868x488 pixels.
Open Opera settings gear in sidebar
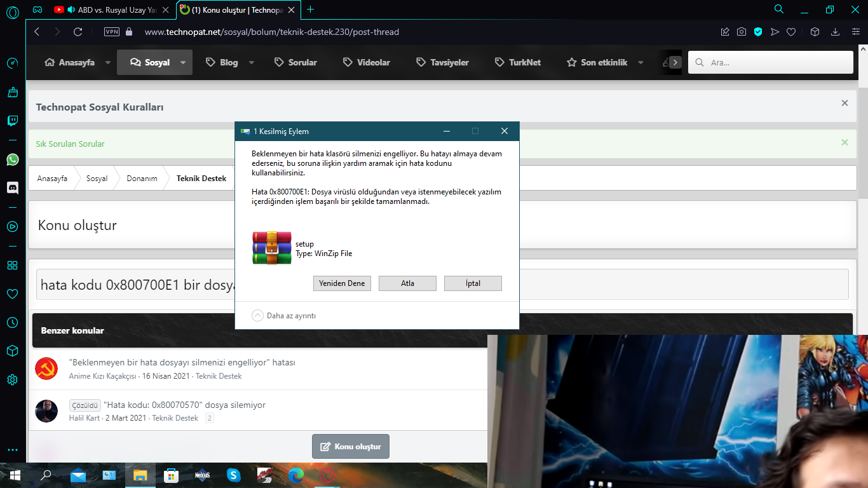point(13,380)
